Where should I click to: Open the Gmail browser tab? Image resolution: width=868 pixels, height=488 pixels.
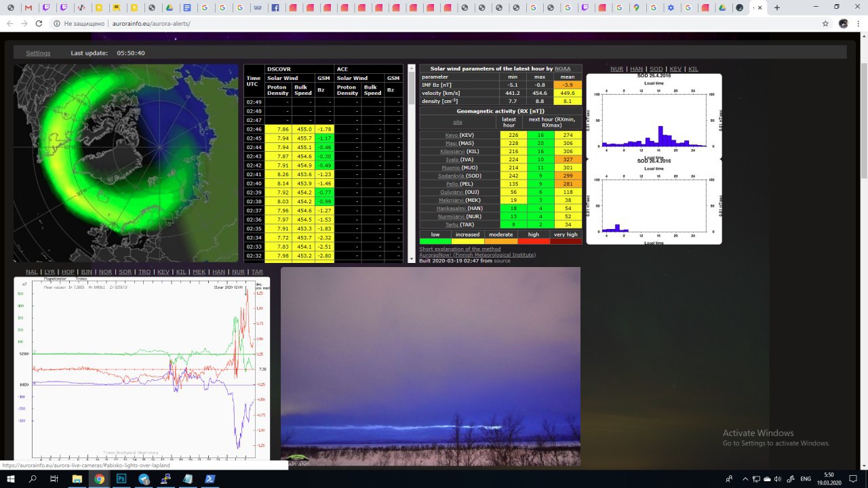(x=28, y=7)
